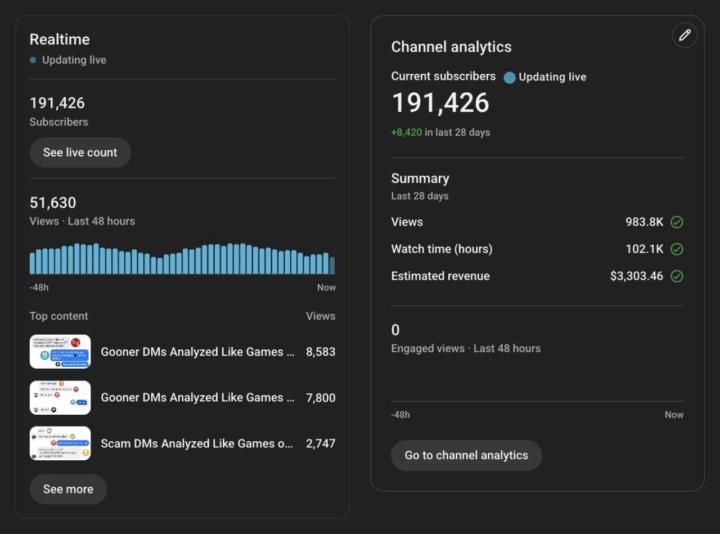The height and width of the screenshot is (534, 720).
Task: Select thumbnail of the video with 8,583 views
Action: pyautogui.click(x=60, y=352)
